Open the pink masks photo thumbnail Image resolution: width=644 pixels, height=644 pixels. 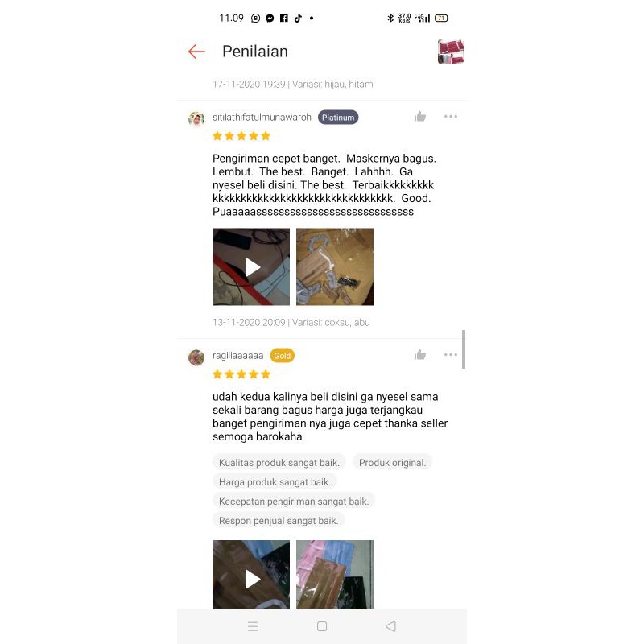coord(335,574)
